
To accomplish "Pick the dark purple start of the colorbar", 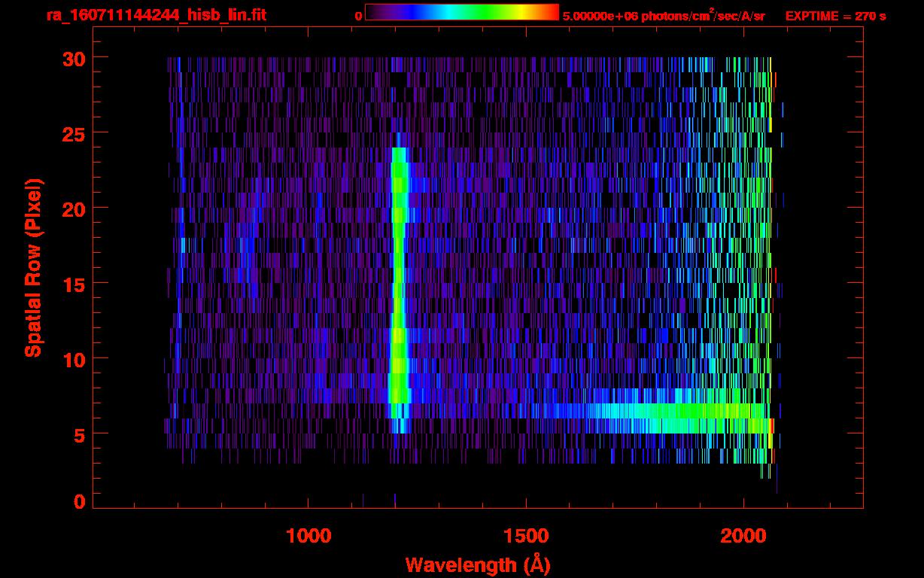I will coord(374,13).
